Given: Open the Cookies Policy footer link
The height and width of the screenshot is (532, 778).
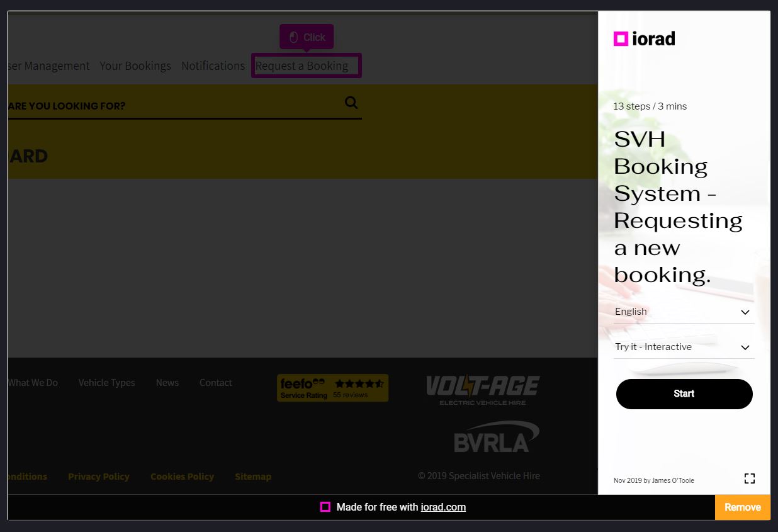Looking at the screenshot, I should [182, 477].
